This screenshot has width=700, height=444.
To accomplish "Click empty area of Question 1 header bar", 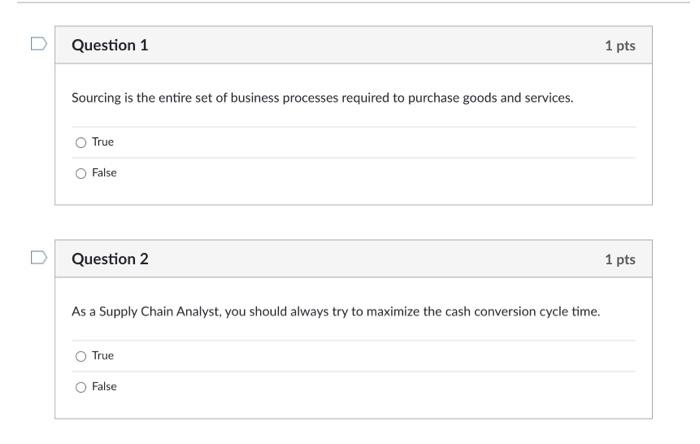I will click(x=375, y=45).
